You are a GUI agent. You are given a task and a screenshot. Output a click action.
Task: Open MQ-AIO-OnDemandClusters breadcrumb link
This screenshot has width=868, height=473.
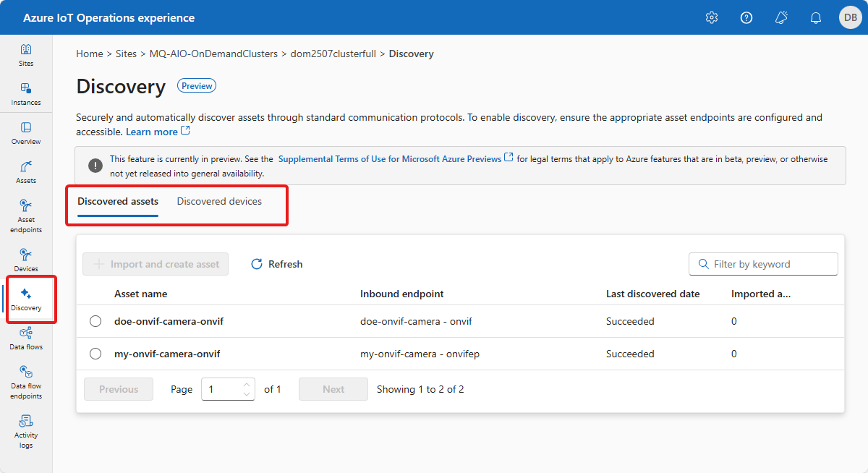click(x=213, y=54)
